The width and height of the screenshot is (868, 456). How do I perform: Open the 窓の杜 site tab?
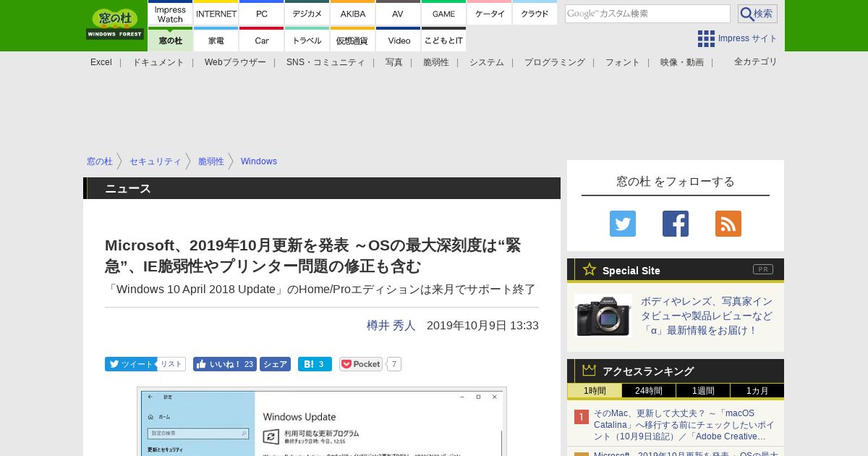tap(170, 40)
